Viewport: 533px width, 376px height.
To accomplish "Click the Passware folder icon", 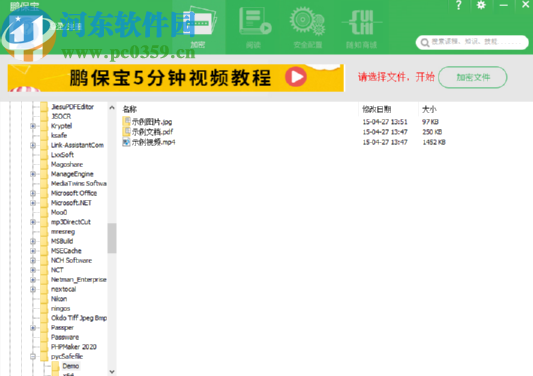I will pos(44,337).
